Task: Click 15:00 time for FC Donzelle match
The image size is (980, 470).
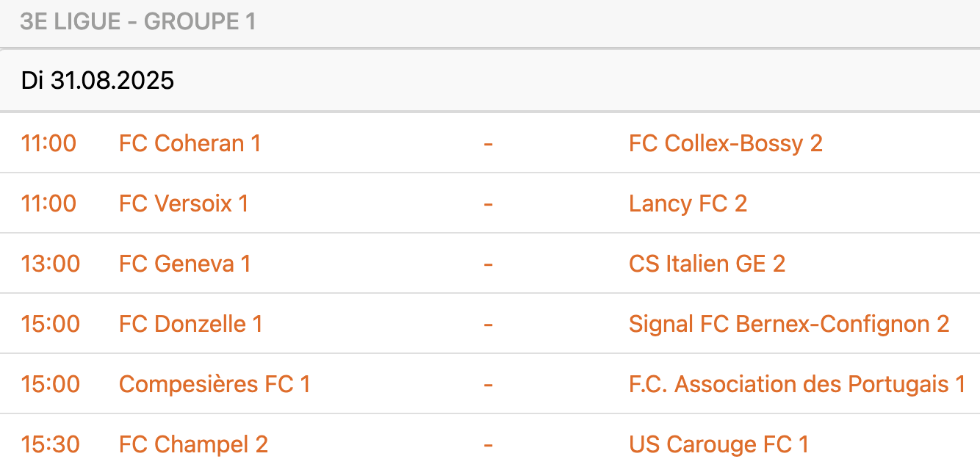Action: (x=50, y=324)
